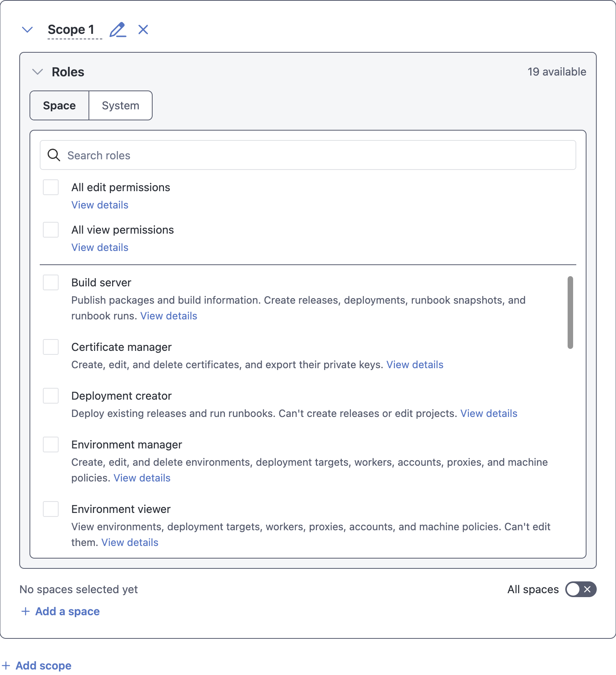
Task: Collapse the Scope 1 section chevron
Action: coord(28,30)
